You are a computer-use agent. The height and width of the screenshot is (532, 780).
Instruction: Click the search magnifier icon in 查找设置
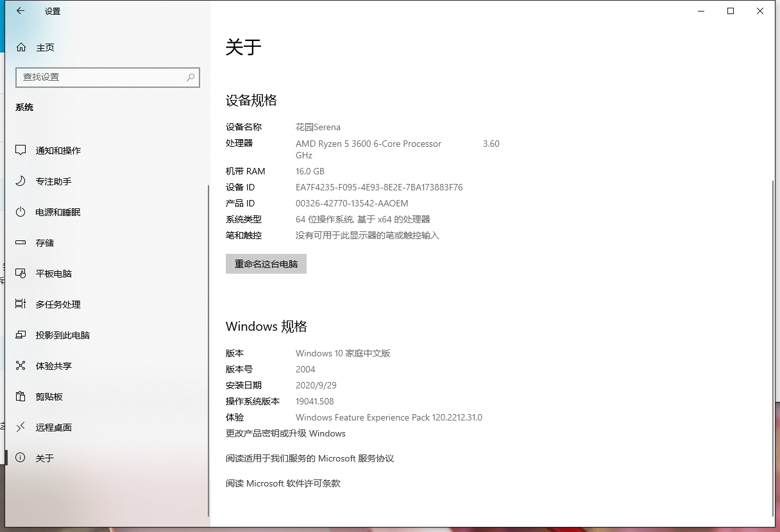click(191, 77)
